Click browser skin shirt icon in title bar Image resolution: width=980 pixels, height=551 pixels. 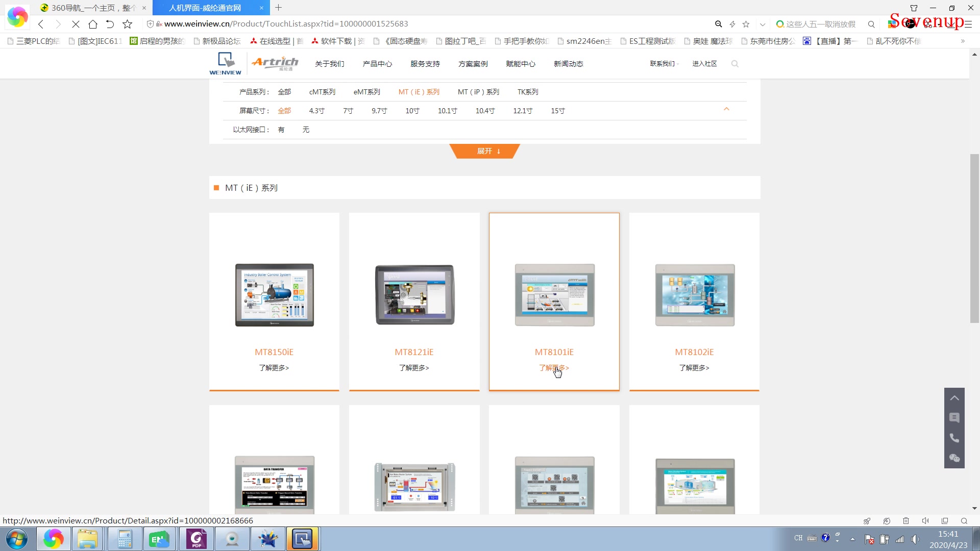click(914, 8)
